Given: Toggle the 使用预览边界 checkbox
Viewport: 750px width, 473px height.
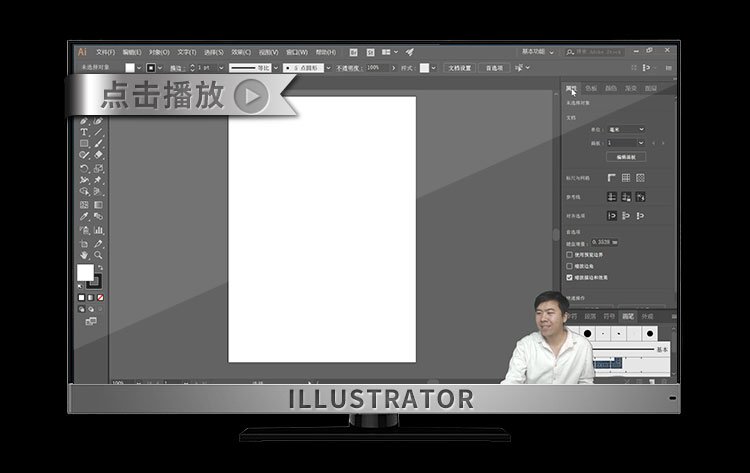Looking at the screenshot, I should pos(569,255).
